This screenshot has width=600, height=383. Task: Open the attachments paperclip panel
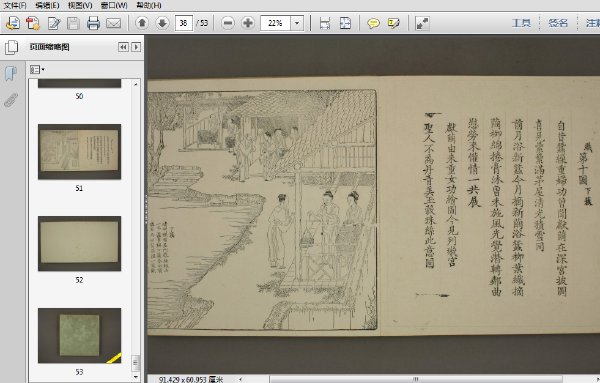pyautogui.click(x=11, y=100)
